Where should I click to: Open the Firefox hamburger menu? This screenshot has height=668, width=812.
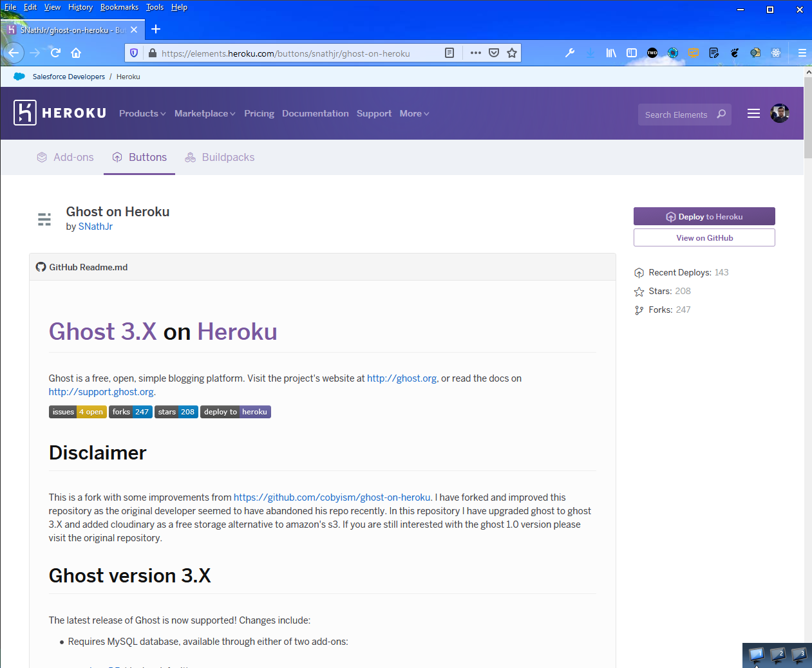(802, 53)
